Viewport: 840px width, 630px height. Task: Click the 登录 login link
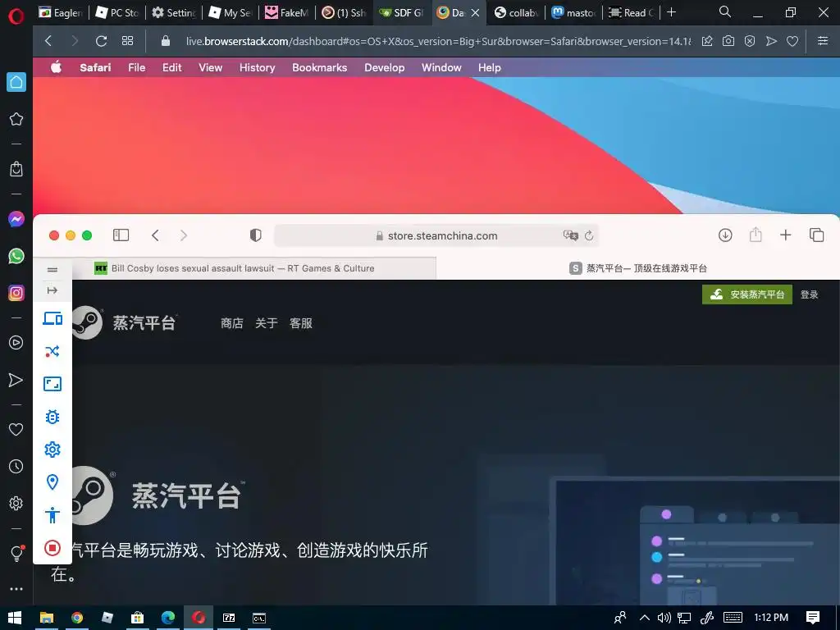click(x=809, y=294)
